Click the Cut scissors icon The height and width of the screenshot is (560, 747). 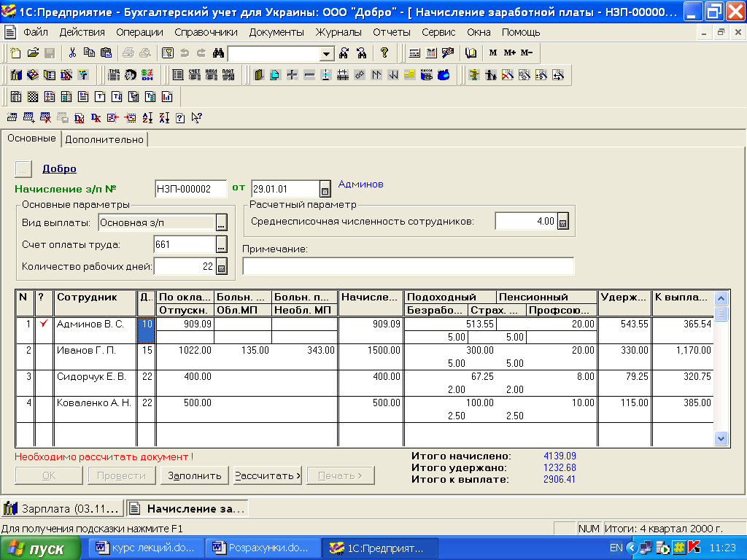pyautogui.click(x=72, y=53)
